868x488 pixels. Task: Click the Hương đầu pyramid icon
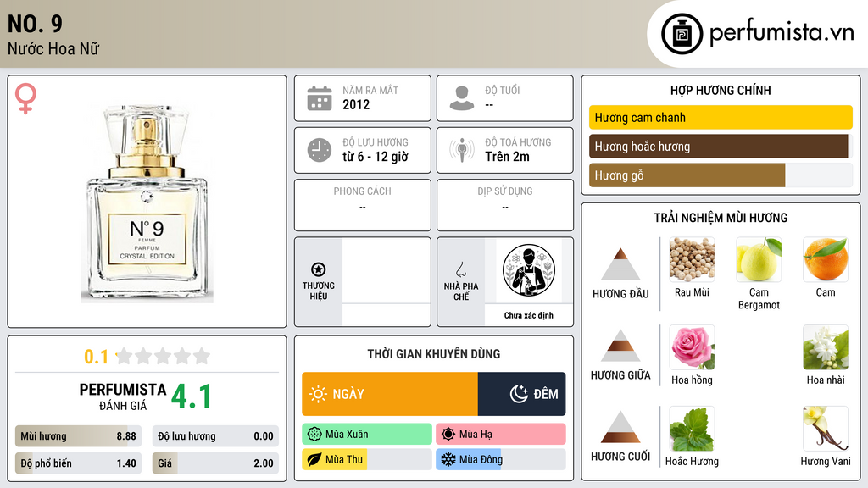pyautogui.click(x=620, y=264)
